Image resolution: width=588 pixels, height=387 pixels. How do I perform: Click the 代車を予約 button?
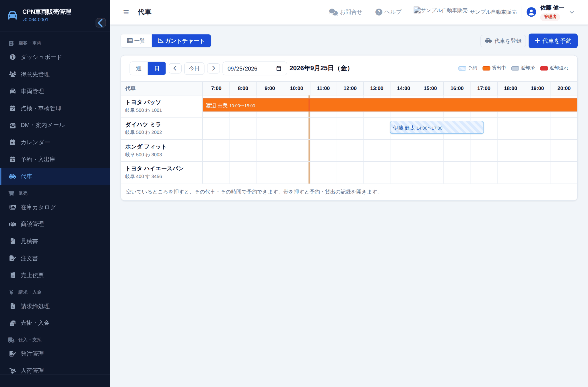point(553,41)
